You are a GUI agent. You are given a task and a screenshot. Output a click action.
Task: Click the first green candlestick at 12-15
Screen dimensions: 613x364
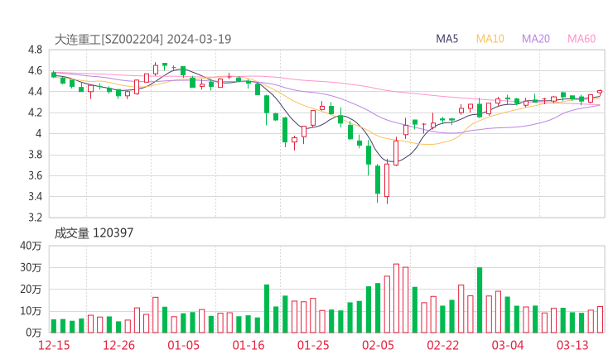pos(54,74)
